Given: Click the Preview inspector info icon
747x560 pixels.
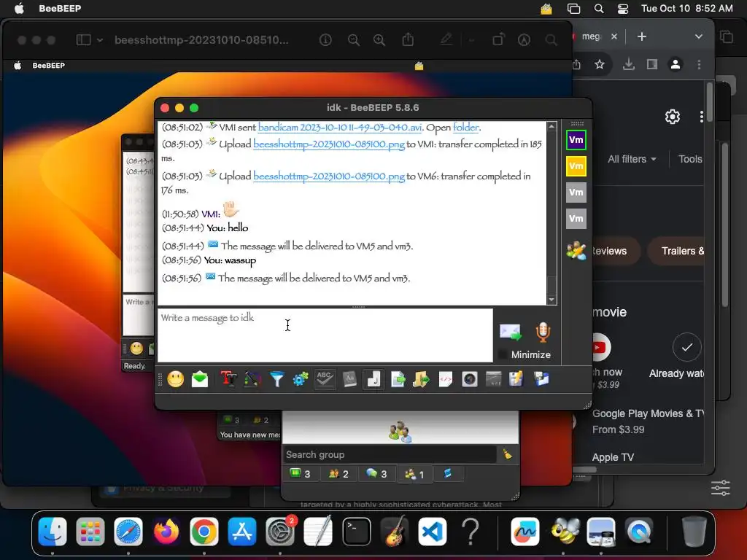Looking at the screenshot, I should coord(325,40).
